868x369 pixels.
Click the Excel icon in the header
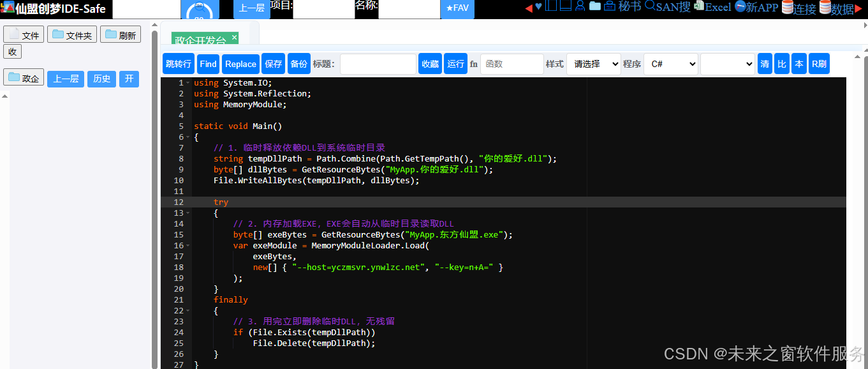pyautogui.click(x=700, y=6)
